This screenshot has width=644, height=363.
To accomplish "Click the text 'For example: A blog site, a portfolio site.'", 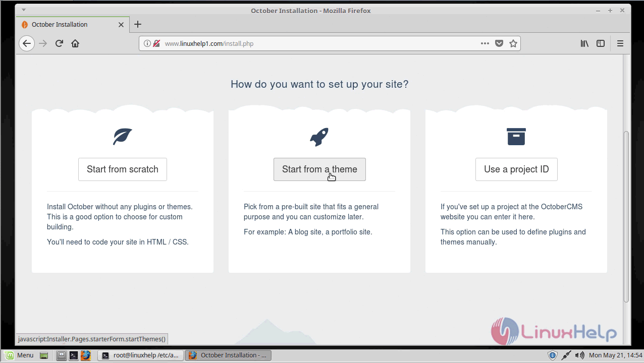I will coord(308,232).
